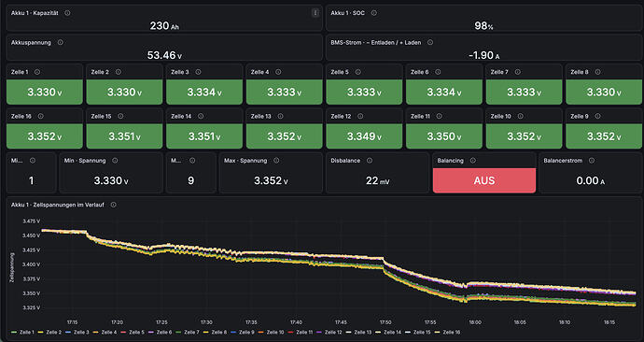Show info for Zelle 11 panel
644x342 pixels.
tap(439, 116)
